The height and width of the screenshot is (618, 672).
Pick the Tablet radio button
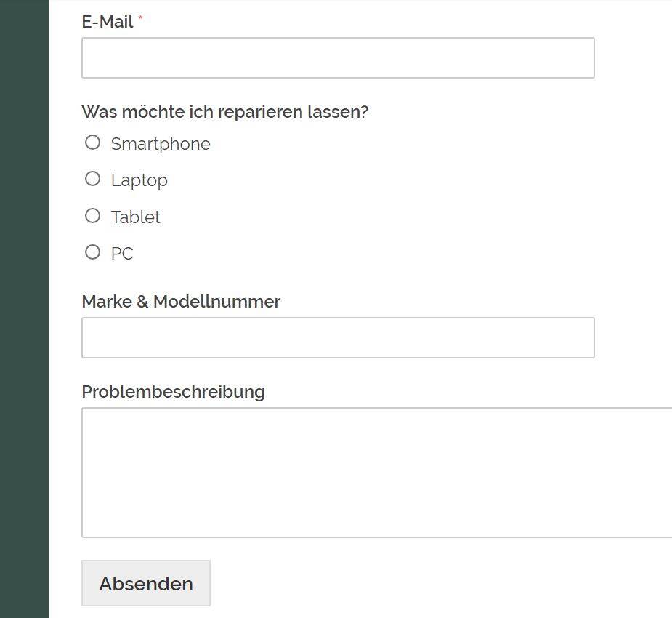tap(92, 216)
